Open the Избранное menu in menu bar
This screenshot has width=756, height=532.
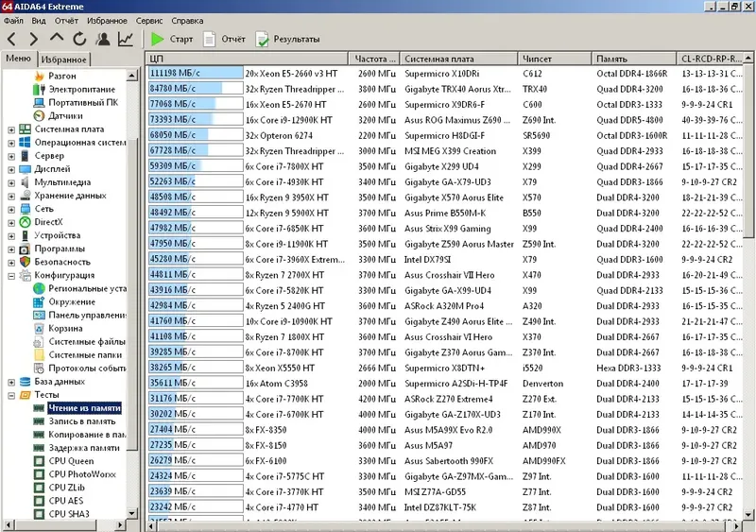tap(107, 21)
